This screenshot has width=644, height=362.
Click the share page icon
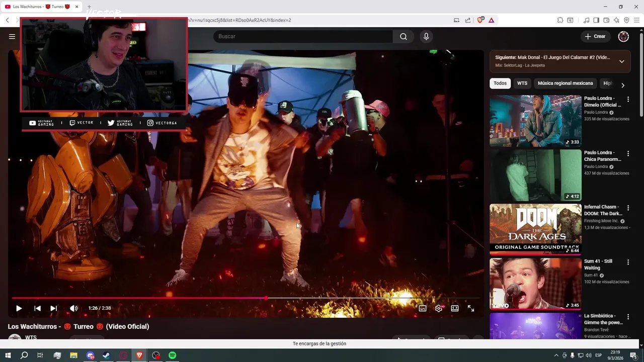click(468, 20)
